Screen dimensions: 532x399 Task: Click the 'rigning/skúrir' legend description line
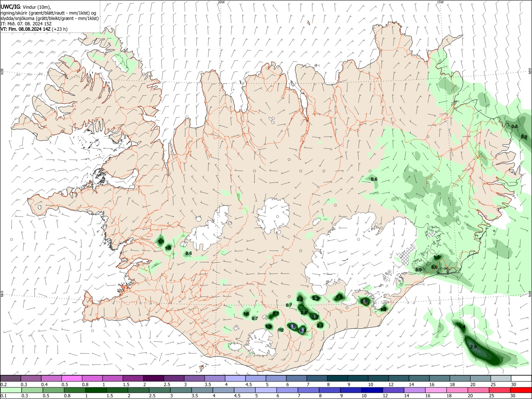pos(48,13)
